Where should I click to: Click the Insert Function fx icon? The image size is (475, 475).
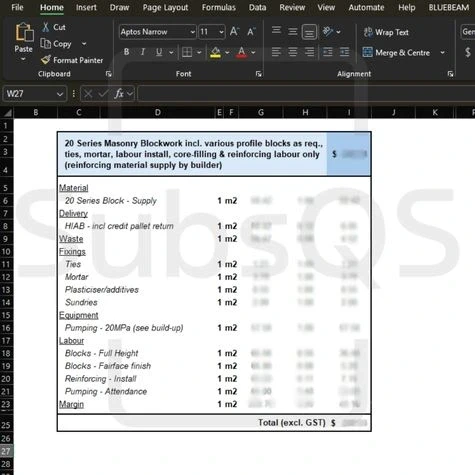[119, 94]
